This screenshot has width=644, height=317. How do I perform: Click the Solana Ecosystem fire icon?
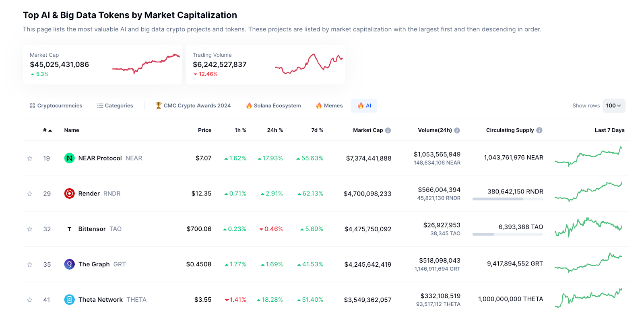249,105
